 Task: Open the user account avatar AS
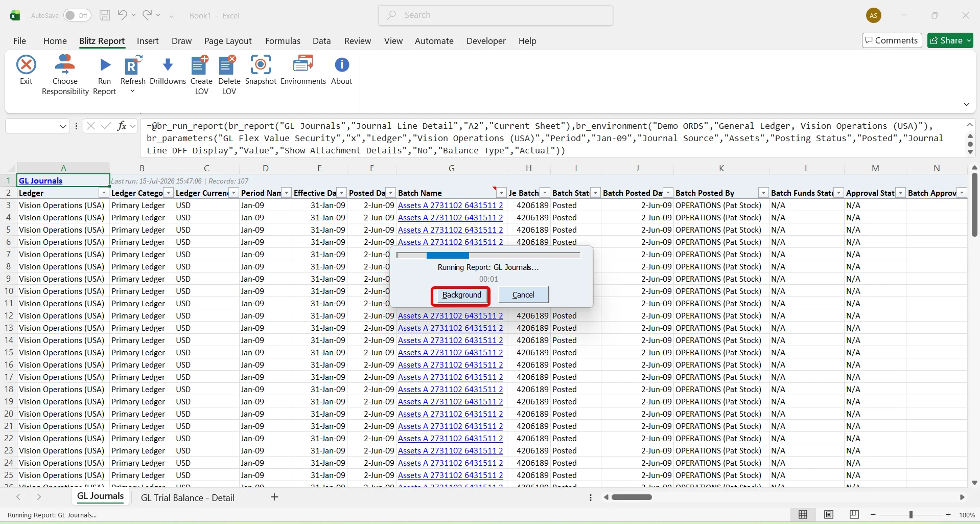tap(874, 15)
